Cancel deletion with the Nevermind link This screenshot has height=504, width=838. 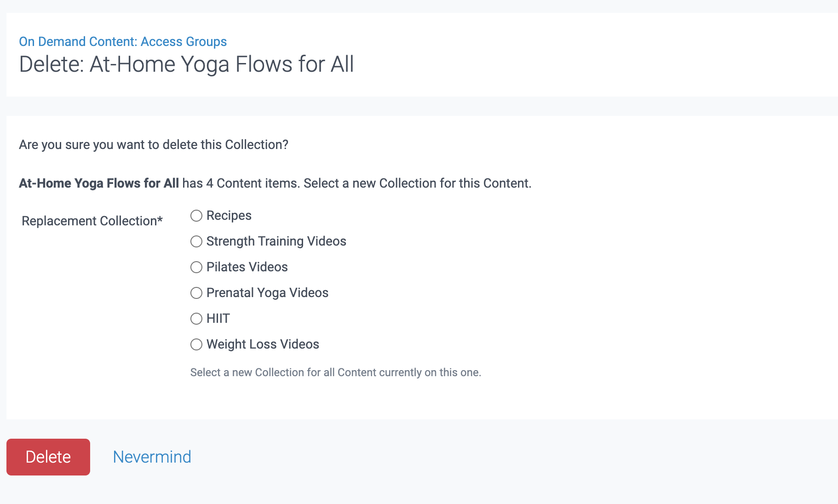click(x=152, y=457)
